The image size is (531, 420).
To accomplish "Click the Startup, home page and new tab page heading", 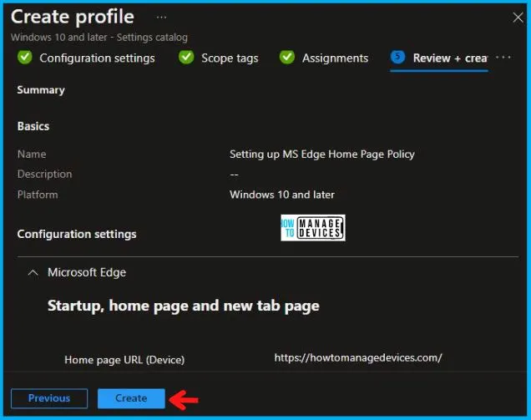I will click(184, 306).
